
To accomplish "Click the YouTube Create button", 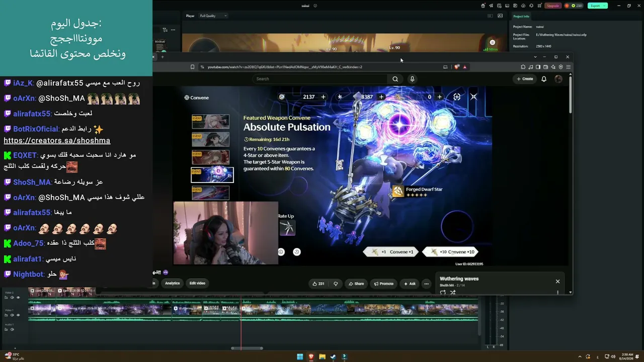I will (x=525, y=79).
